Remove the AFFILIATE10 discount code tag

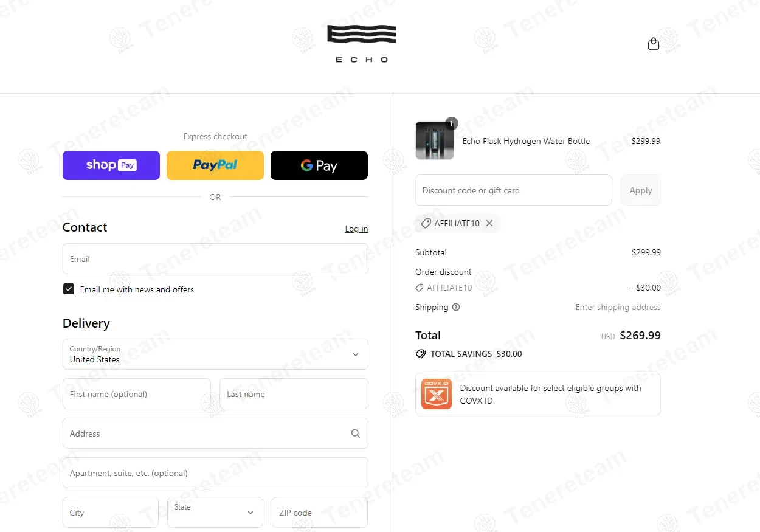coord(489,223)
